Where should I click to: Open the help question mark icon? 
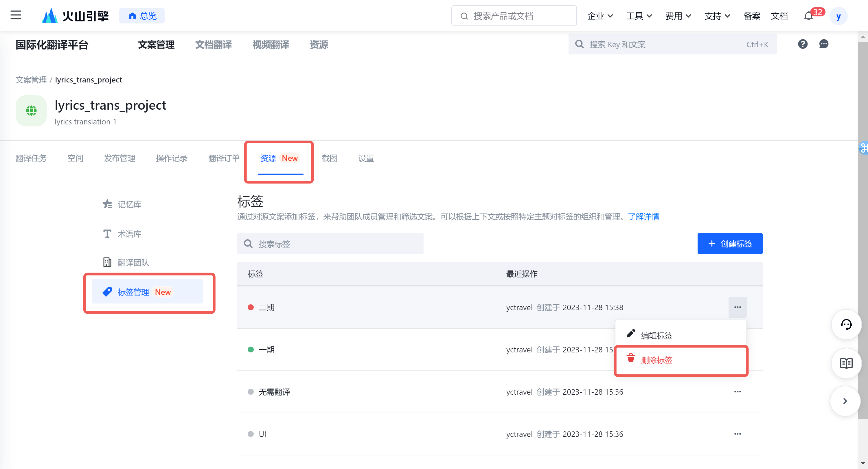803,44
